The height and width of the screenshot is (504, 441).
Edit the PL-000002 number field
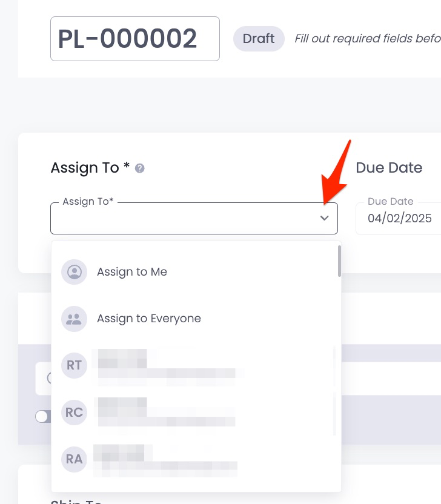coord(134,39)
